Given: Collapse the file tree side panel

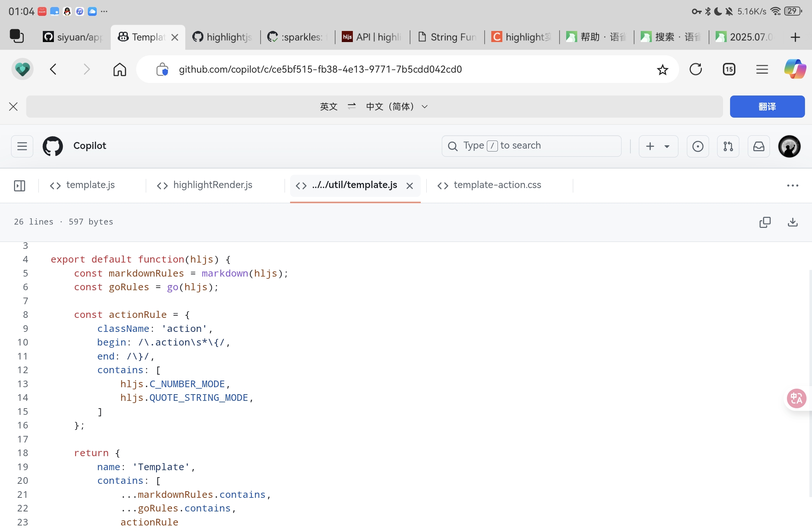Looking at the screenshot, I should [19, 185].
